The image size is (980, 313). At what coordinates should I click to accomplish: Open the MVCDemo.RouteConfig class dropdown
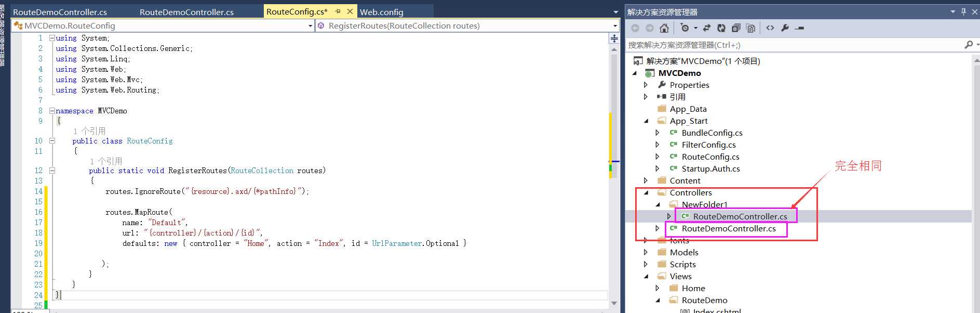click(x=310, y=25)
